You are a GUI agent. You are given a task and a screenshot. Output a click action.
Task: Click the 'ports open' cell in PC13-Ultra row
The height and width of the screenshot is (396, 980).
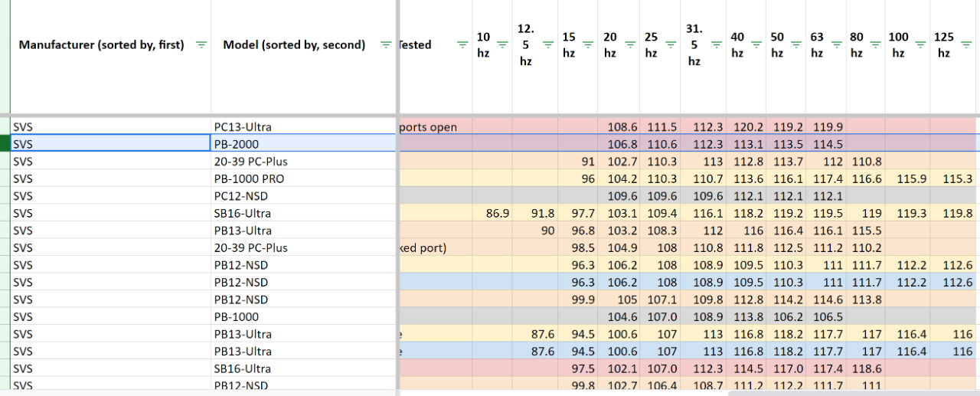tap(435, 126)
